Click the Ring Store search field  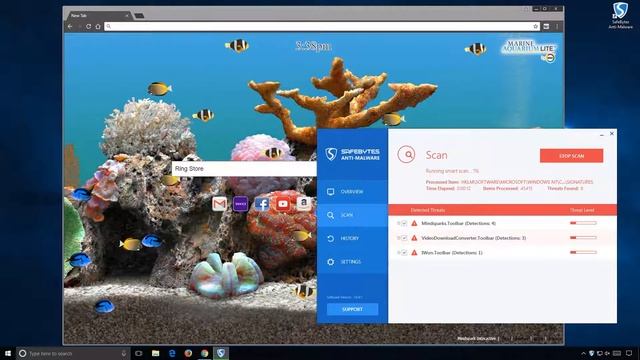(244, 169)
